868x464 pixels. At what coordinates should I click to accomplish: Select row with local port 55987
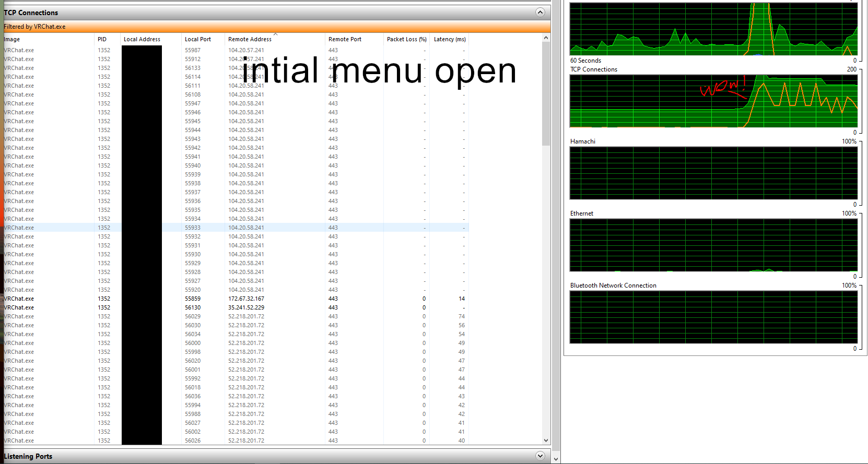point(236,50)
